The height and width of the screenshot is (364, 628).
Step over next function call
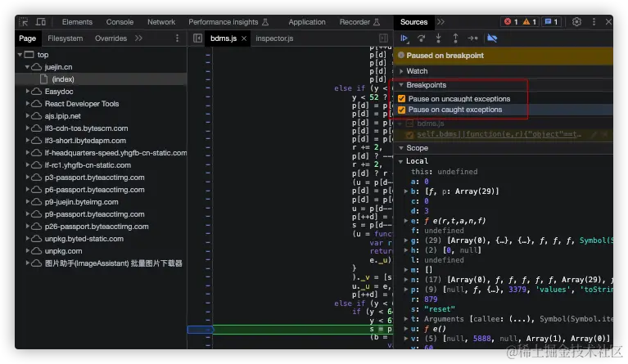point(422,38)
